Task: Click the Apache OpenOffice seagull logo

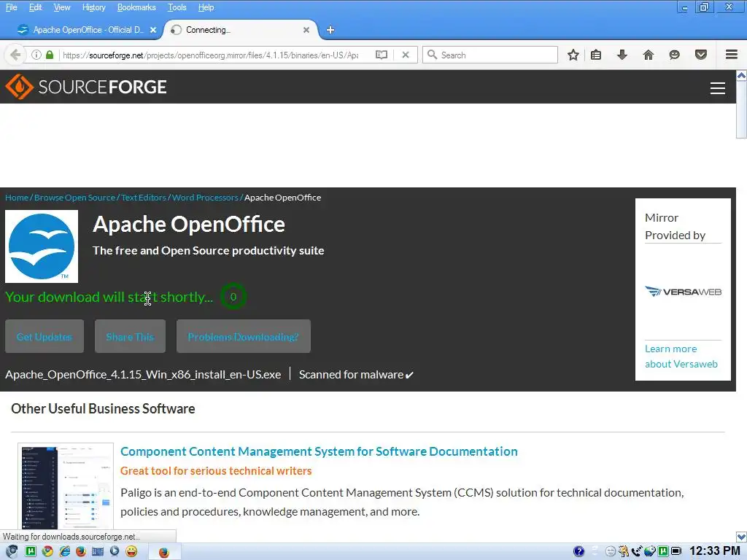Action: (42, 246)
